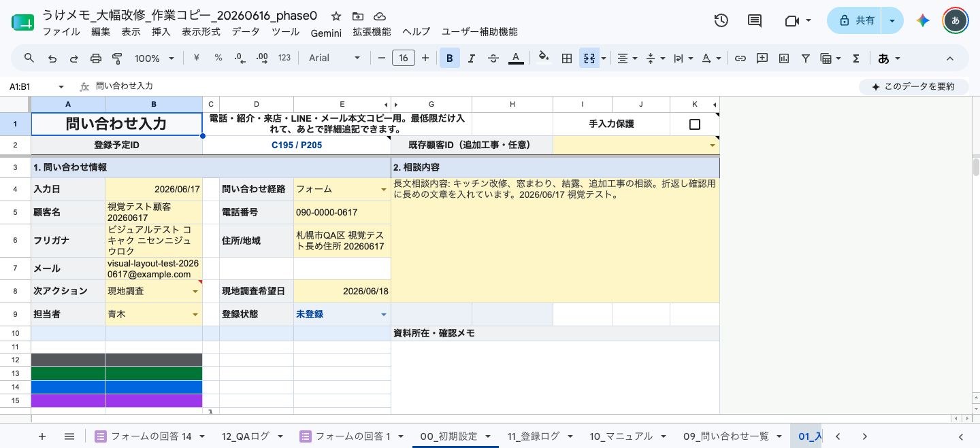Open the search menus magnifier tool
980x448 pixels.
(x=29, y=58)
